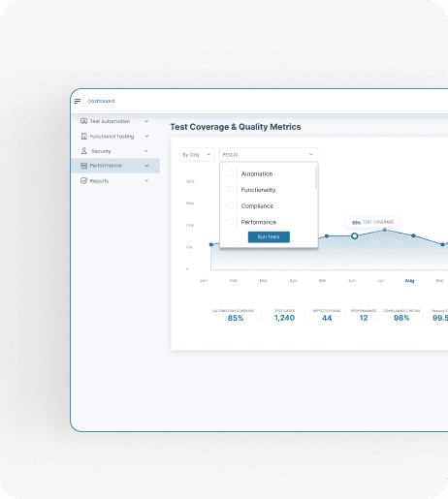Click the 98% compliance checks value

click(x=401, y=318)
